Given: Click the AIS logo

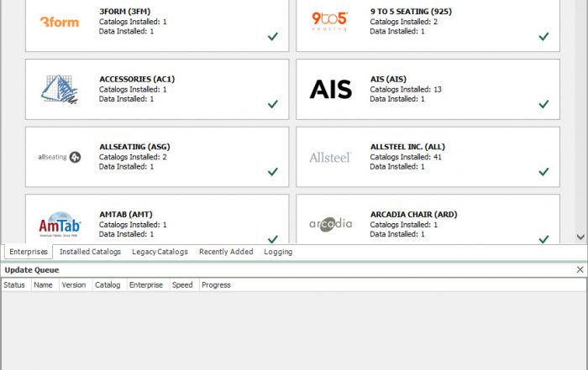Looking at the screenshot, I should coord(330,89).
